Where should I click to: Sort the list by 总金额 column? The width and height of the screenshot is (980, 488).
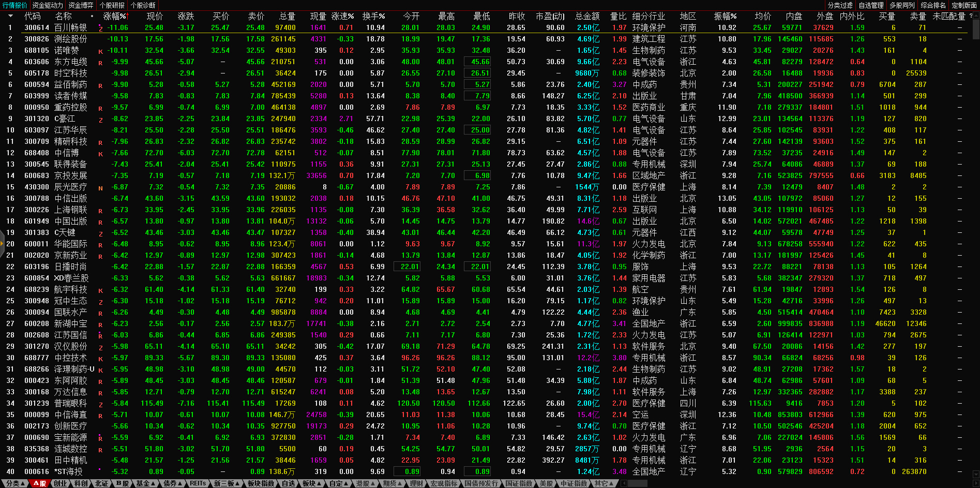pos(587,17)
